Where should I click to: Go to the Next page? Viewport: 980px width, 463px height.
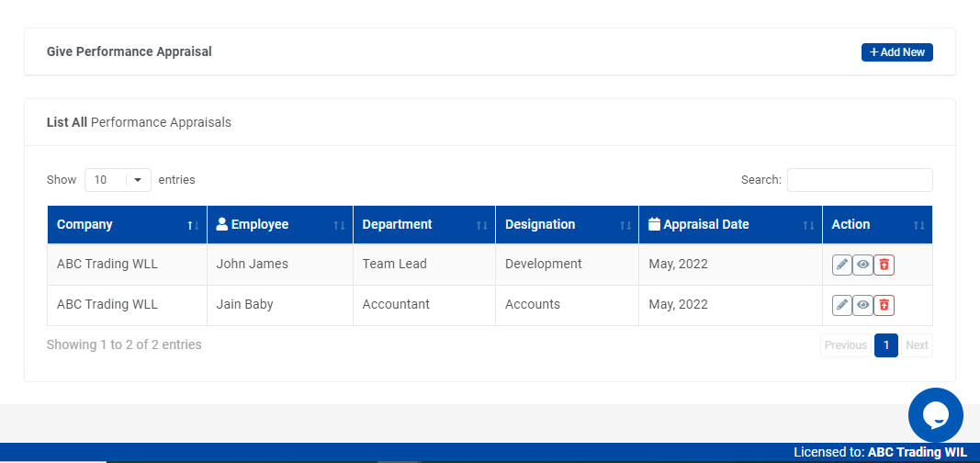pos(917,345)
